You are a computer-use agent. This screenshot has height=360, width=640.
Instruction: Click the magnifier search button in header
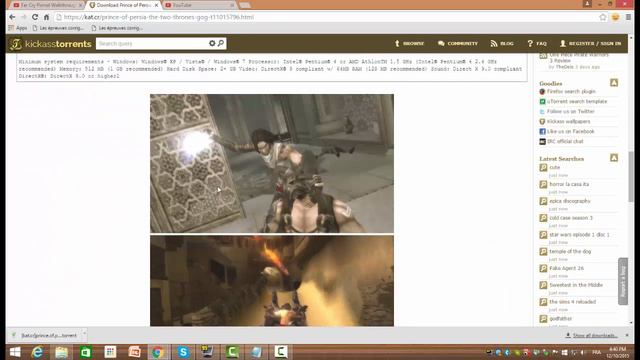(221, 43)
